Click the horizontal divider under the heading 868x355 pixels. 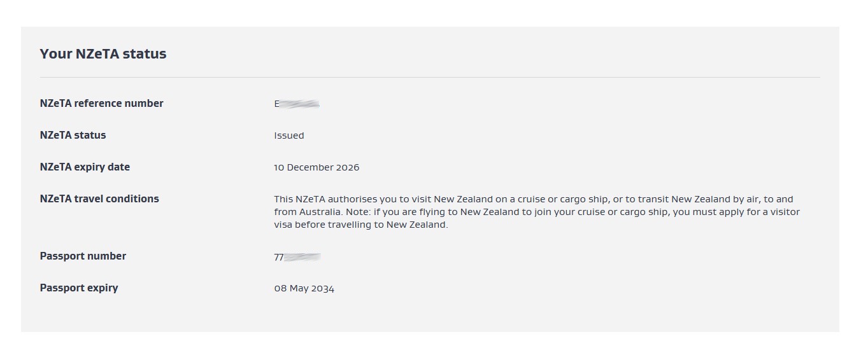coord(430,78)
